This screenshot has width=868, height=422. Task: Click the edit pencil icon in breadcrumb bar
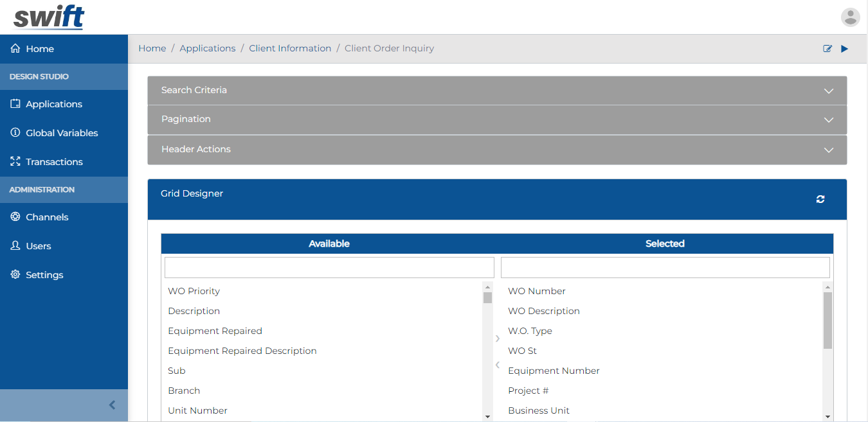click(x=827, y=49)
